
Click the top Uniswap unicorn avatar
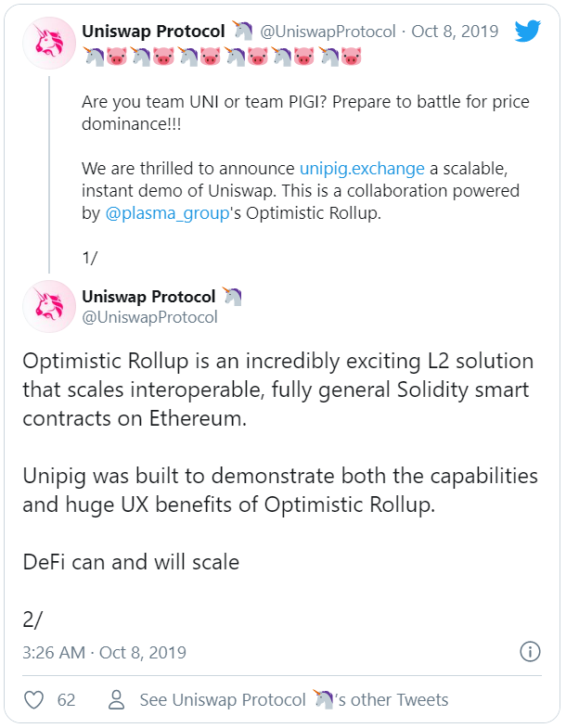click(x=49, y=44)
